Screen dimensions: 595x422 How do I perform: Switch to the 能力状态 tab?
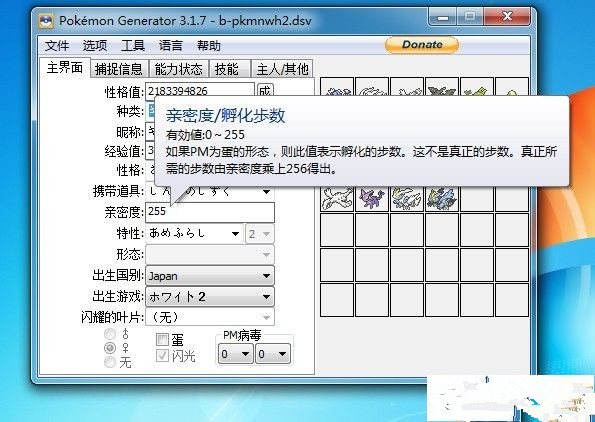(178, 69)
